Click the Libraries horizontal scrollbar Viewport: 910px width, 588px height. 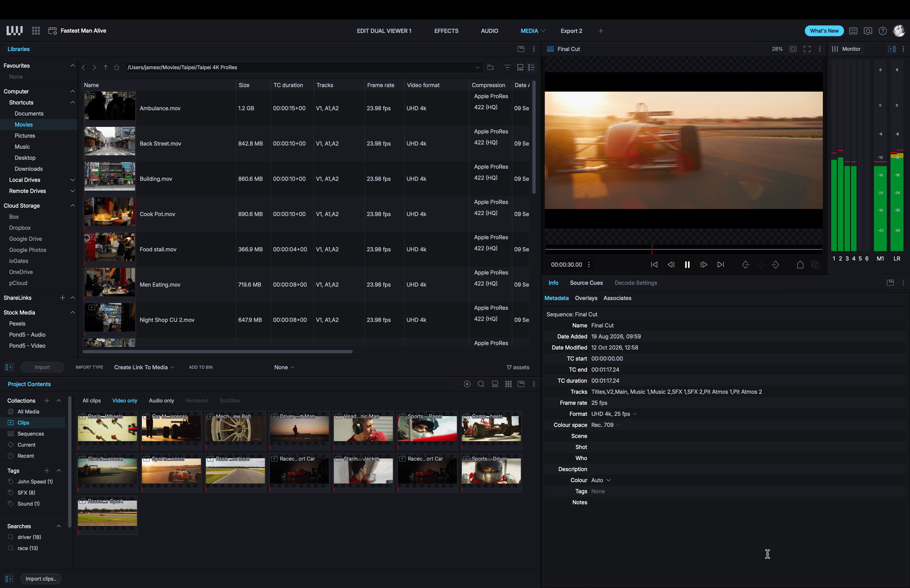[217, 352]
